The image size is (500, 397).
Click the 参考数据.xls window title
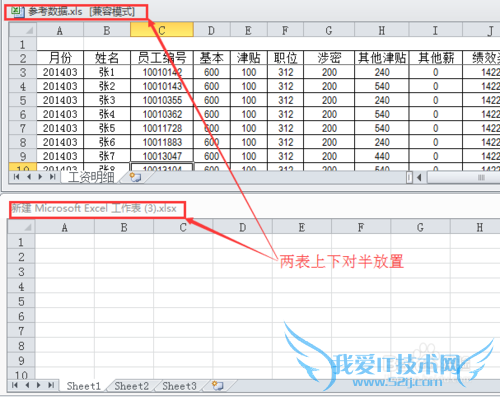click(82, 12)
